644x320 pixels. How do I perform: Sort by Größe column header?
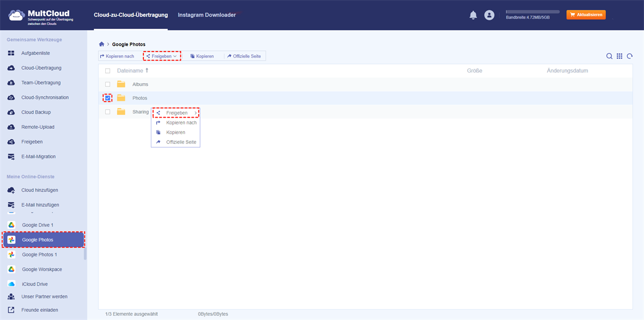[x=474, y=71]
